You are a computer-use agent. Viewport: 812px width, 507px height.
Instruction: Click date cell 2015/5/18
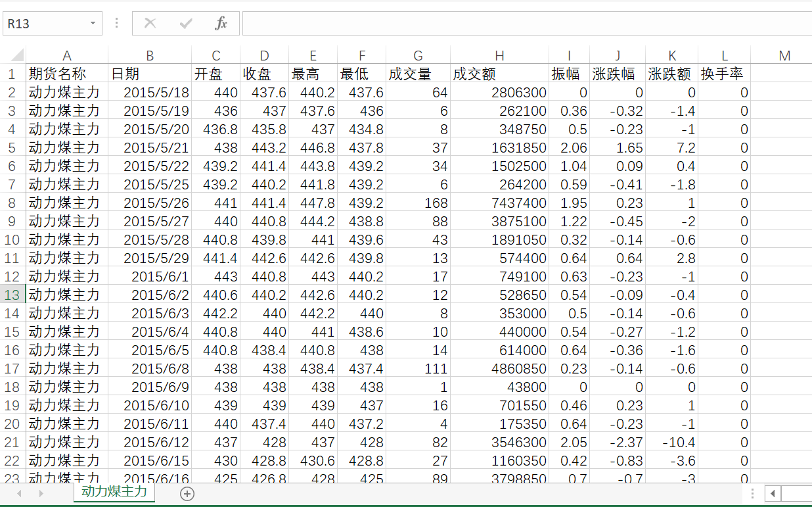[150, 92]
